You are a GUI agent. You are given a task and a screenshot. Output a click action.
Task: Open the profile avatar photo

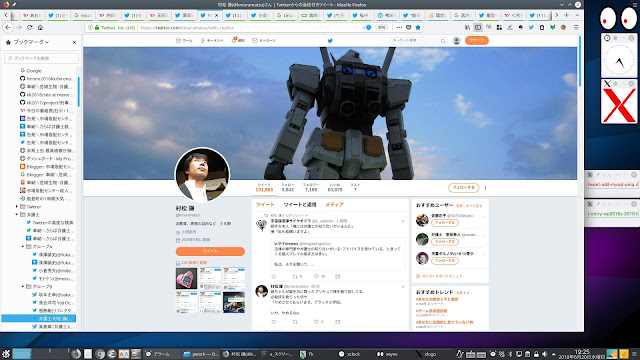(x=202, y=175)
